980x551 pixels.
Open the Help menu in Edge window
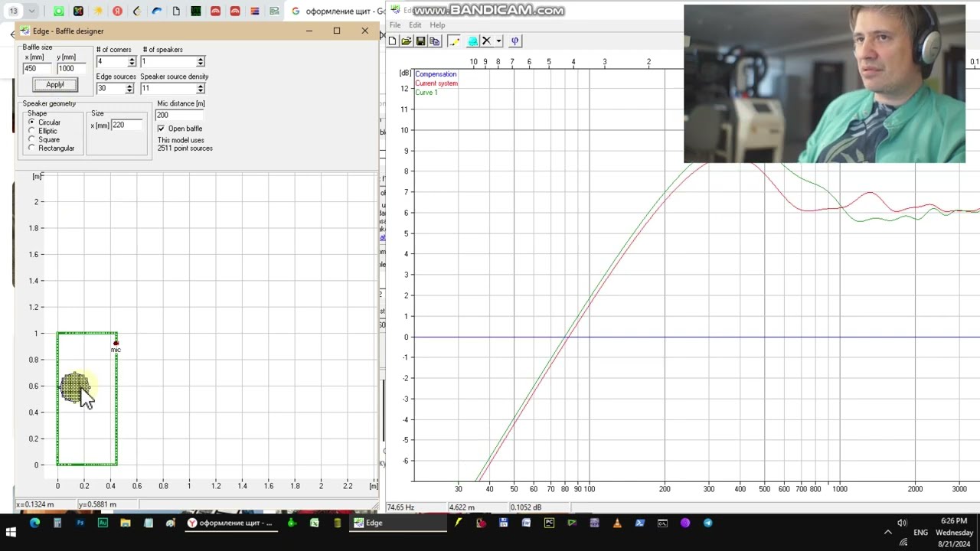437,25
